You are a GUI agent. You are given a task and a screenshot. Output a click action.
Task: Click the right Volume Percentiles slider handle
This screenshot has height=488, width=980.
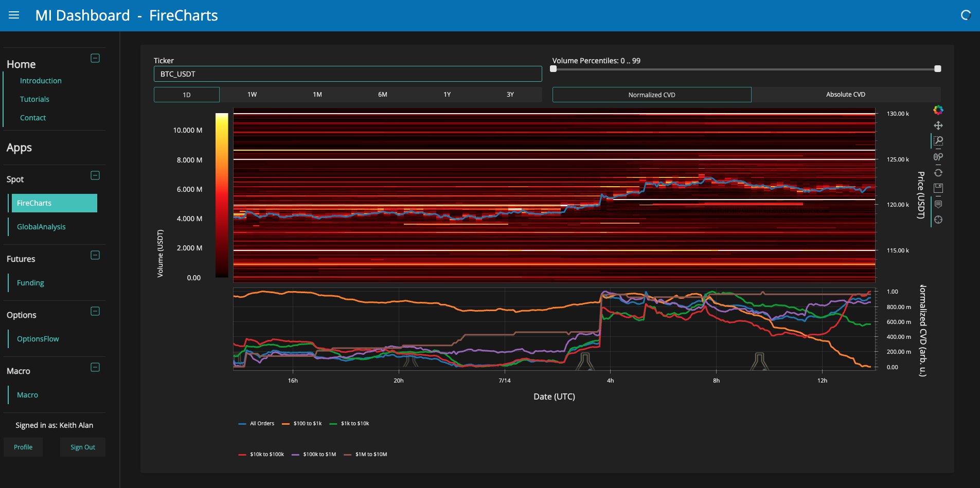pos(937,69)
